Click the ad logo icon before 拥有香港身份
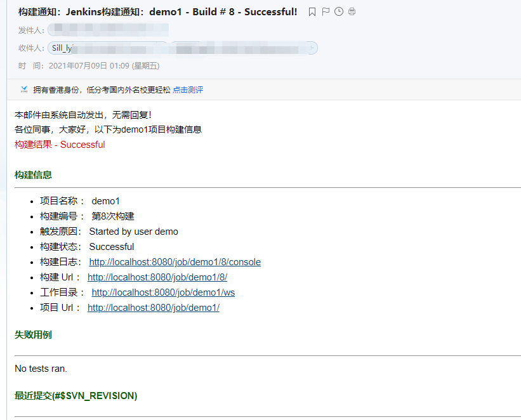This screenshot has width=521, height=420. pyautogui.click(x=24, y=89)
